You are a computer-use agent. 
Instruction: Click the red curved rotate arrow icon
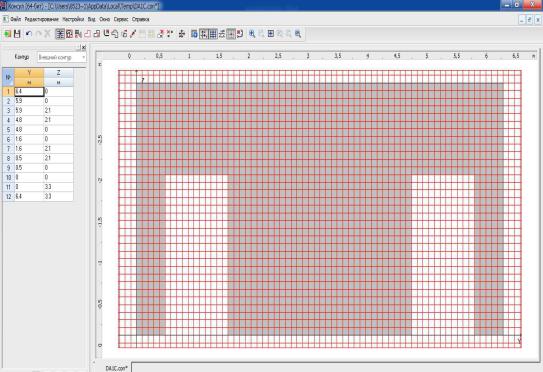point(240,34)
